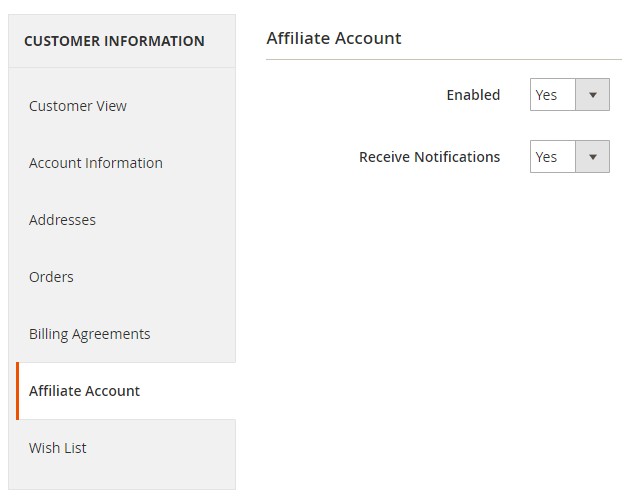Click the Enabled dropdown arrow

tap(593, 95)
